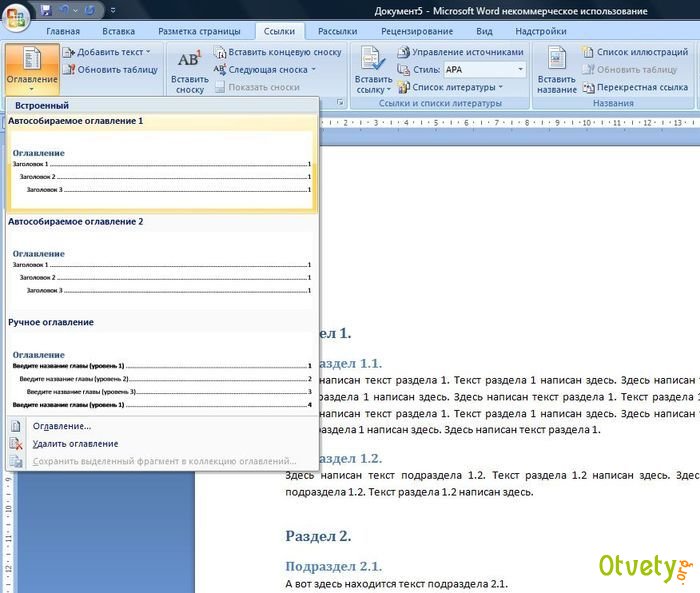Click the Undo arrow in quick access toolbar
Image resolution: width=700 pixels, height=593 pixels.
(66, 11)
